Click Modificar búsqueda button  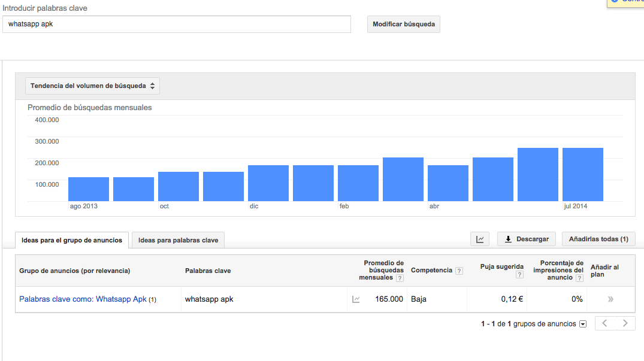coord(404,24)
